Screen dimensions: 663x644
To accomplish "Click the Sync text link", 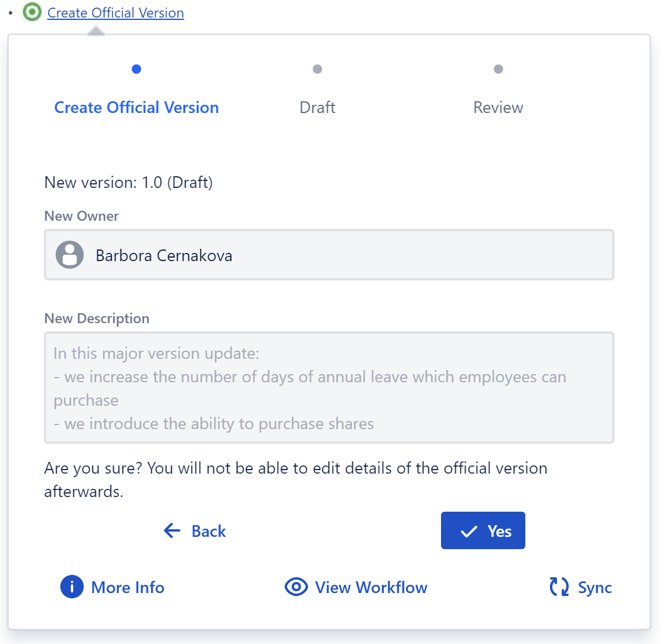I will (x=595, y=588).
